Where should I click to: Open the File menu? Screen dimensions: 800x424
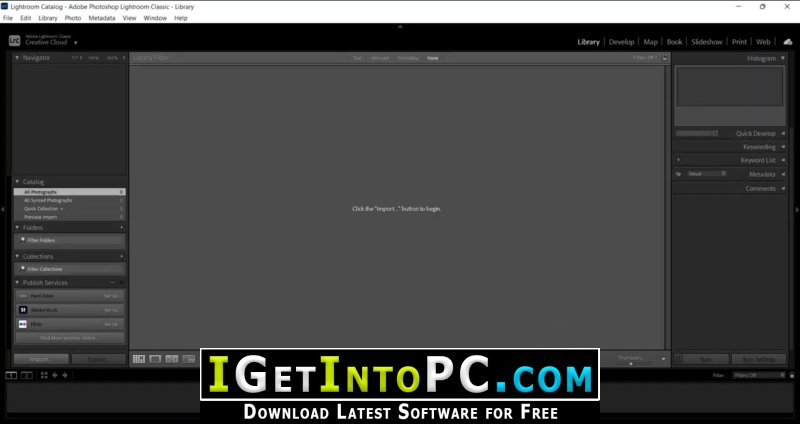coord(8,18)
